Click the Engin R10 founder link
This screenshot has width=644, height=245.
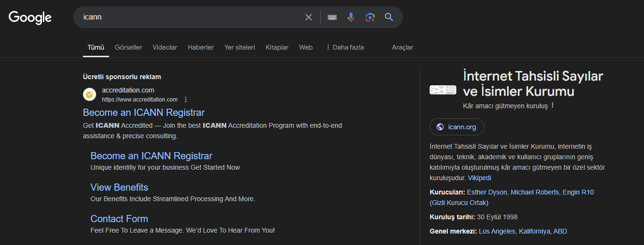pos(578,192)
